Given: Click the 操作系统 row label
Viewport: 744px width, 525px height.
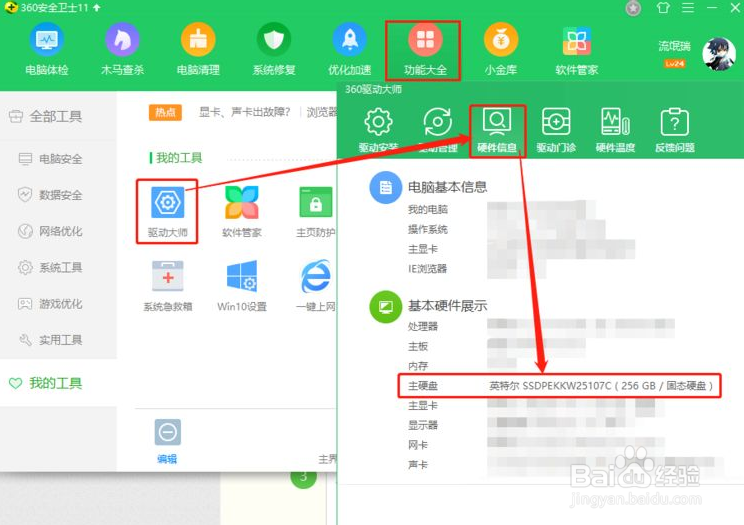Looking at the screenshot, I should click(428, 229).
